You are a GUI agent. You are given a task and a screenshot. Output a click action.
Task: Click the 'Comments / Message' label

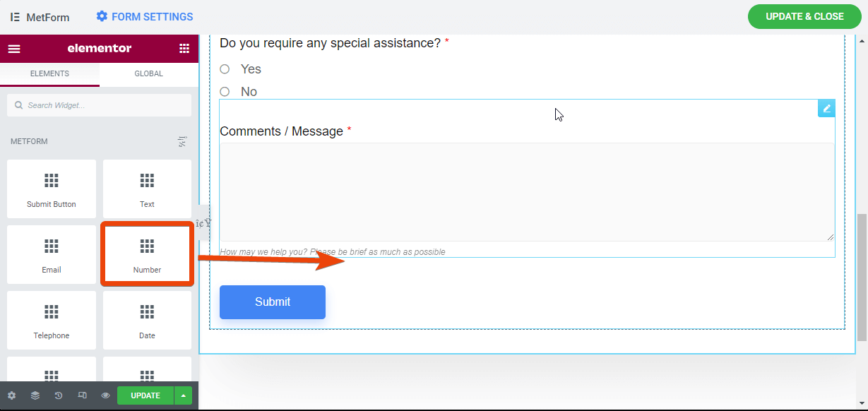[281, 131]
